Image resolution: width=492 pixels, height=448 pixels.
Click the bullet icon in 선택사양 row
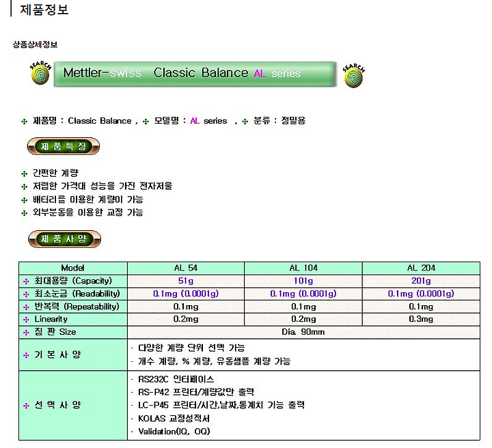27,406
